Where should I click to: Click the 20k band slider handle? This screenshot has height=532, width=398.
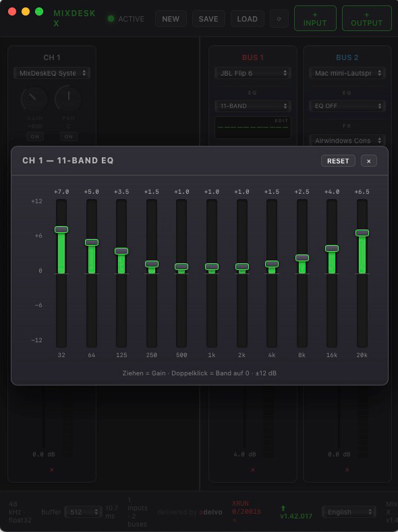[x=362, y=233]
